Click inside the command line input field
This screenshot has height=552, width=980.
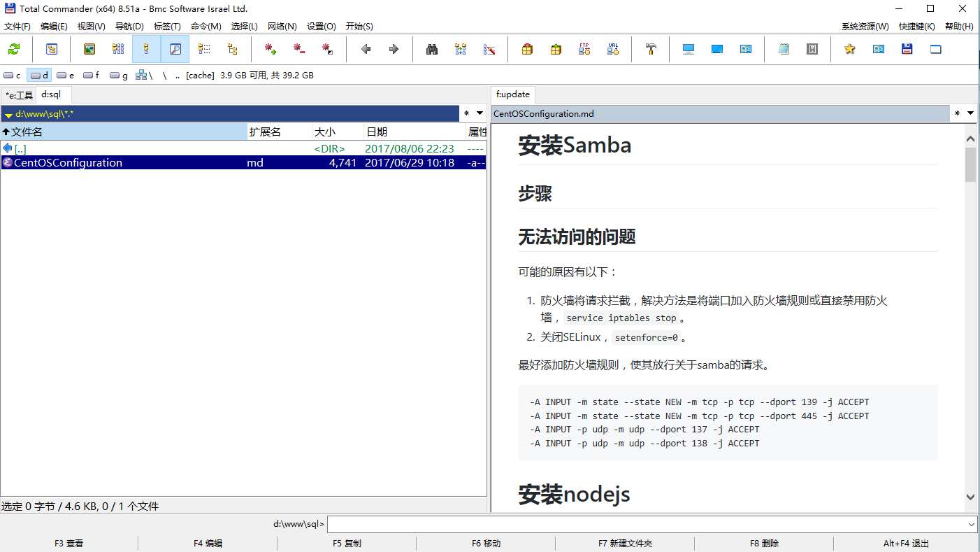tap(646, 524)
